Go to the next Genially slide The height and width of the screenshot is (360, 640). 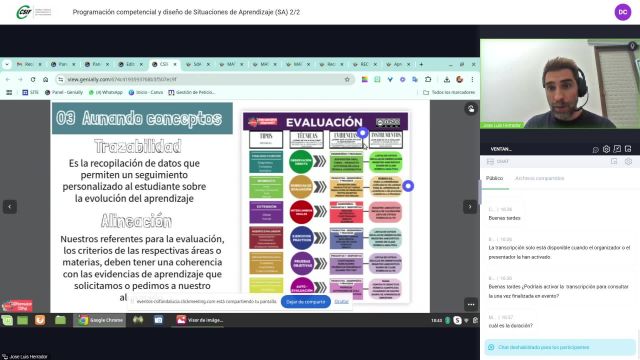(469, 207)
